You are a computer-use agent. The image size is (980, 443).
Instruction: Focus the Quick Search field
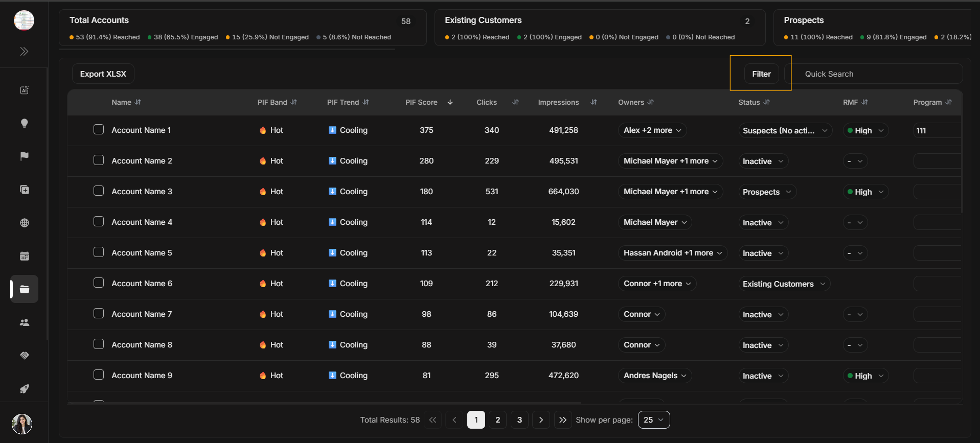coord(874,74)
